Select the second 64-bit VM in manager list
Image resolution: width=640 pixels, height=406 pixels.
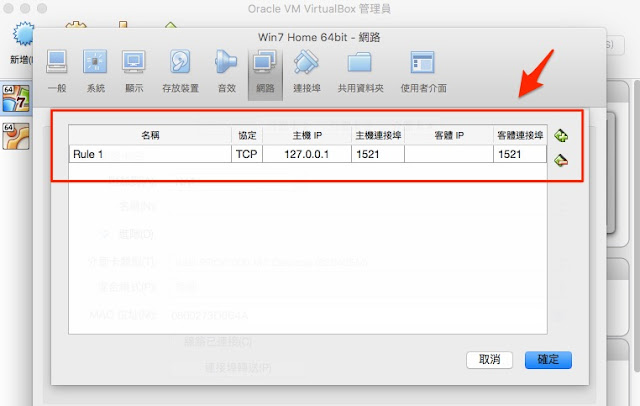pyautogui.click(x=16, y=136)
